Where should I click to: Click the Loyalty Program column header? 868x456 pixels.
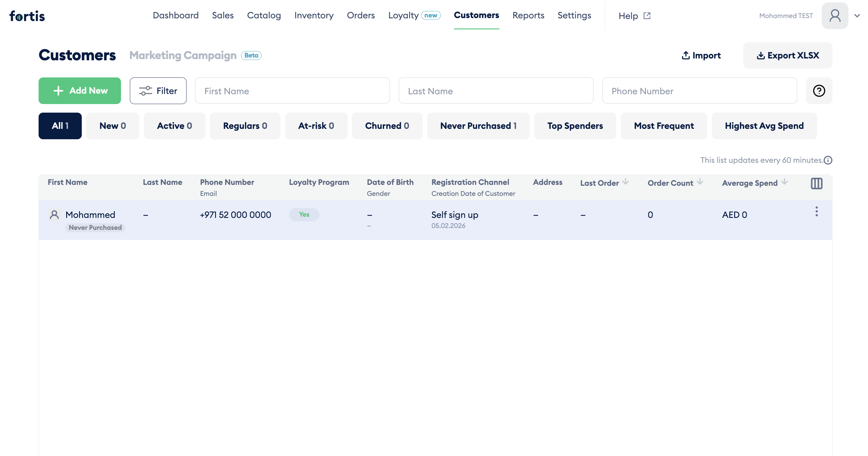tap(319, 182)
